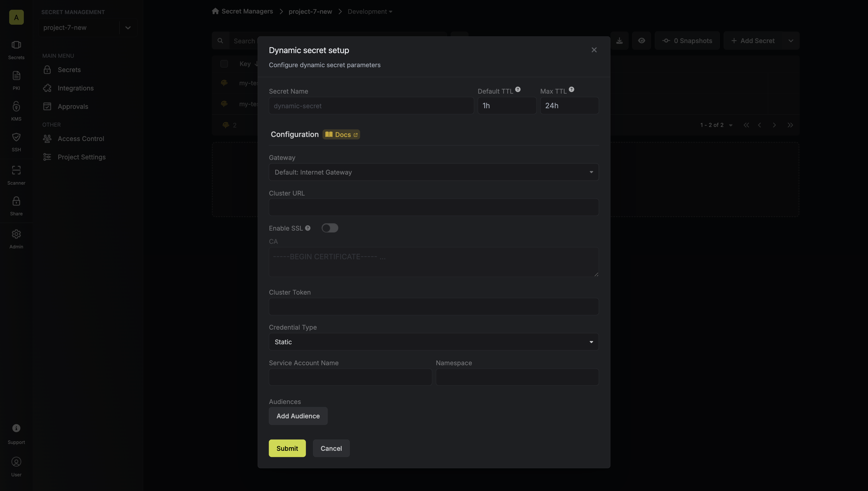
Task: Toggle the Enable SSL switch
Action: (330, 228)
